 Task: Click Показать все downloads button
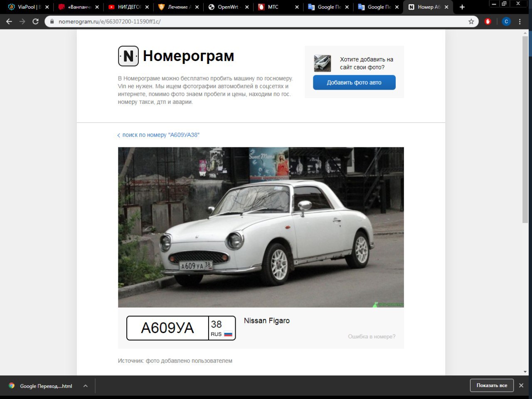coord(492,385)
